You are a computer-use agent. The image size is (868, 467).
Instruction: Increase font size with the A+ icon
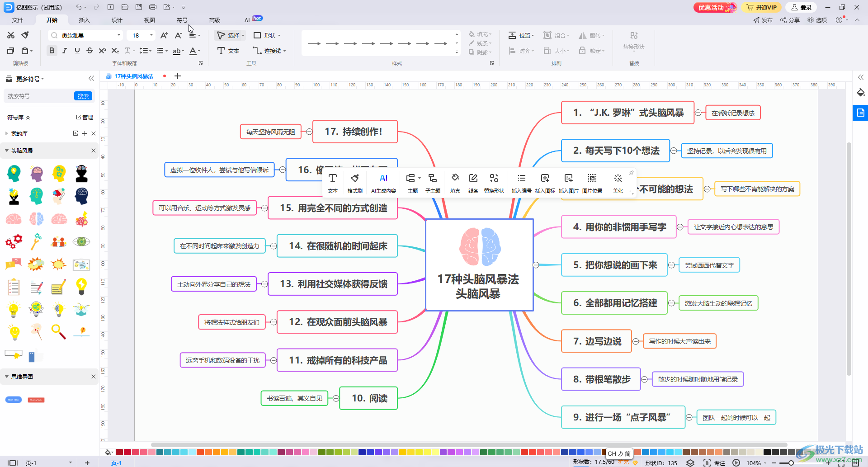pos(164,35)
